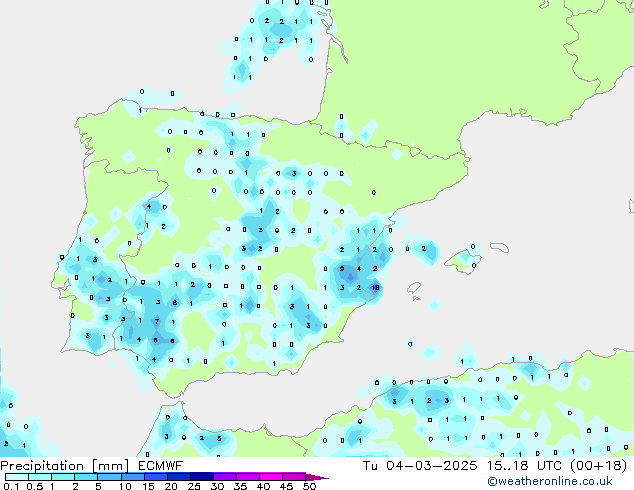Click the legend label '30'
This screenshot has width=634, height=490.
pyautogui.click(x=218, y=486)
